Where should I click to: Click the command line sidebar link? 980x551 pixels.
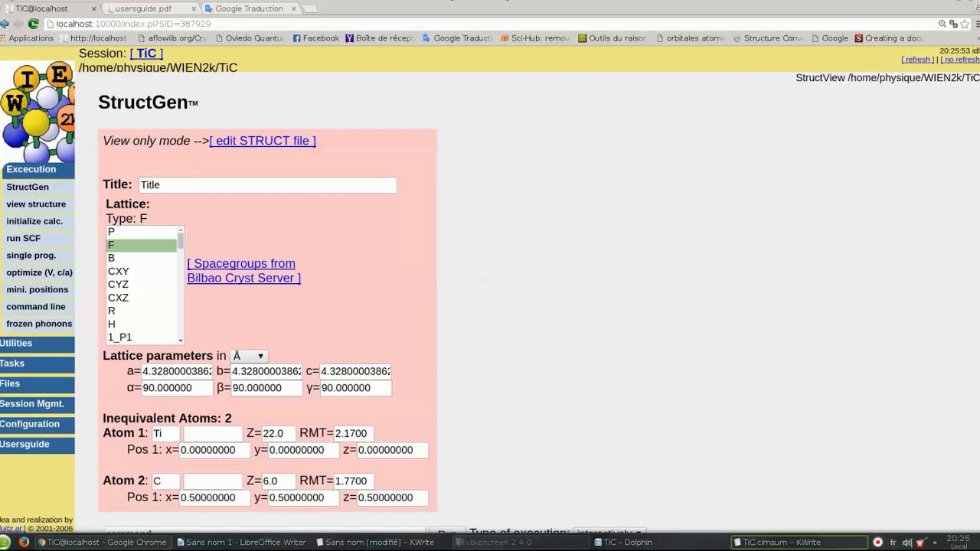35,307
